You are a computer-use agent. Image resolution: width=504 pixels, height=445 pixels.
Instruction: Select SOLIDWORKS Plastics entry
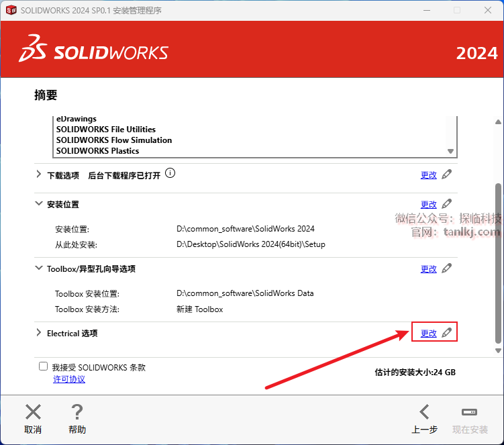tap(97, 151)
